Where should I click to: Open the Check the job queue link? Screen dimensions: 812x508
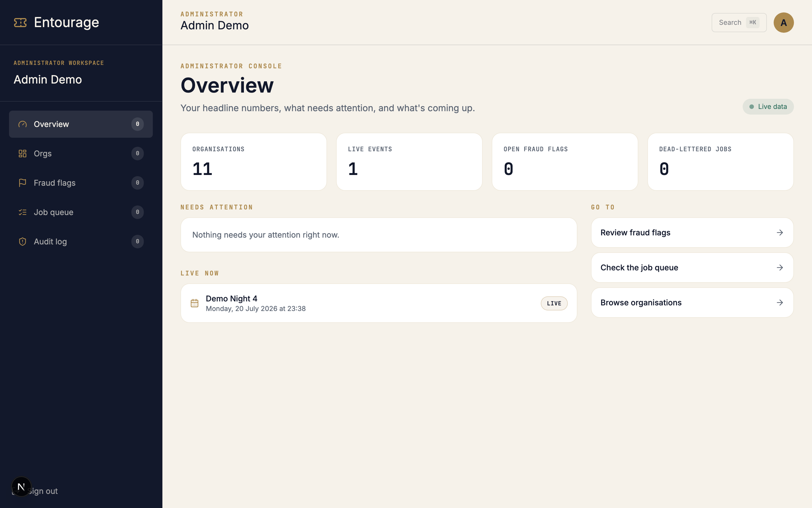(692, 268)
